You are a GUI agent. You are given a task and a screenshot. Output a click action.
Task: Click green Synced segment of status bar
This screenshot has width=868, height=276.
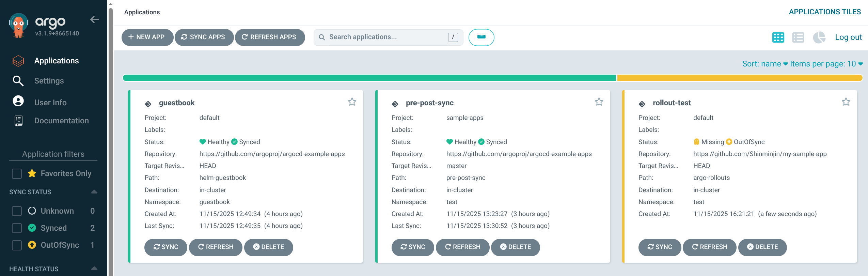tap(369, 78)
